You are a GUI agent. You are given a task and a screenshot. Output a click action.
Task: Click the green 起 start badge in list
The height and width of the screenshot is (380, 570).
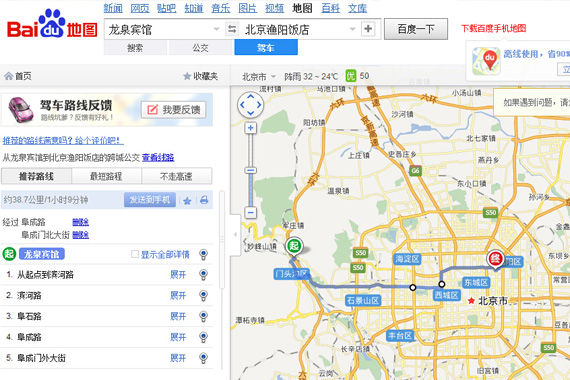(x=9, y=254)
